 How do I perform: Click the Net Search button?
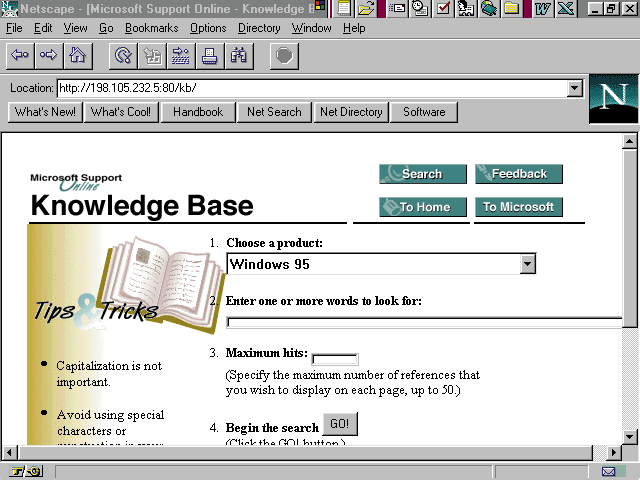coord(274,112)
